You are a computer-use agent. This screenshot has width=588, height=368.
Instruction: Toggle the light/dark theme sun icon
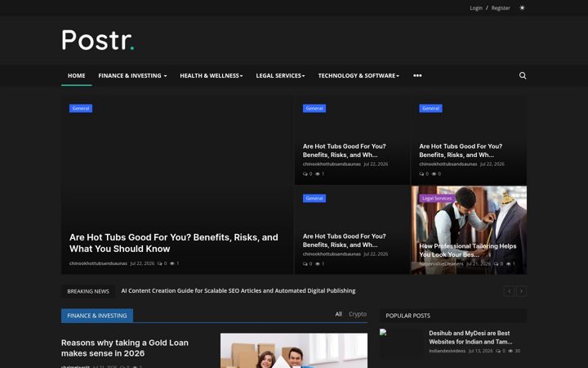click(x=522, y=7)
